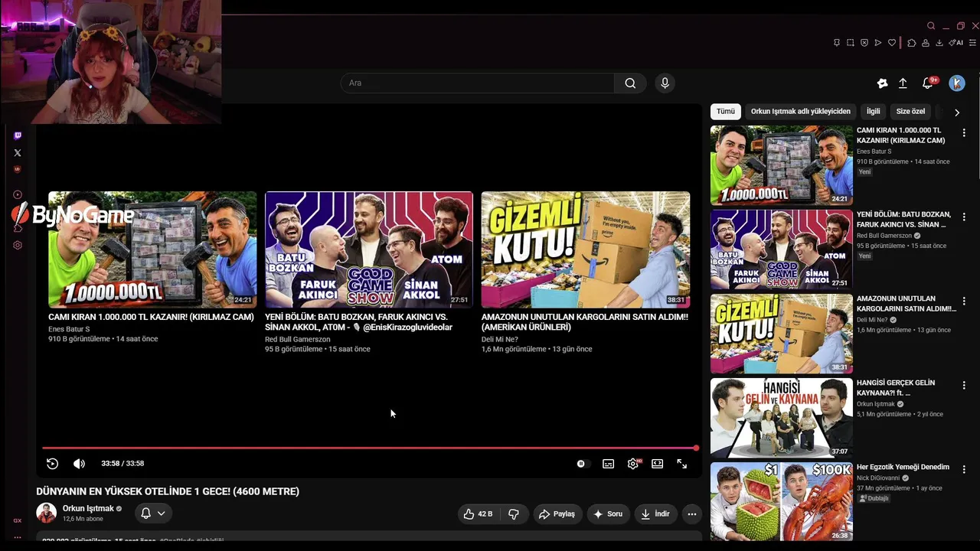
Task: Play the GİZEMLİ KUTU end-screen thumbnail
Action: click(x=586, y=249)
